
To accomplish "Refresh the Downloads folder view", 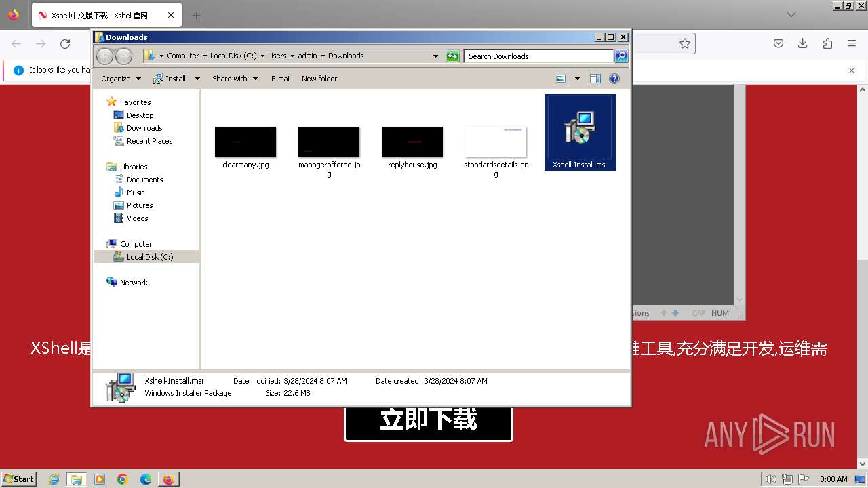I will click(x=452, y=56).
